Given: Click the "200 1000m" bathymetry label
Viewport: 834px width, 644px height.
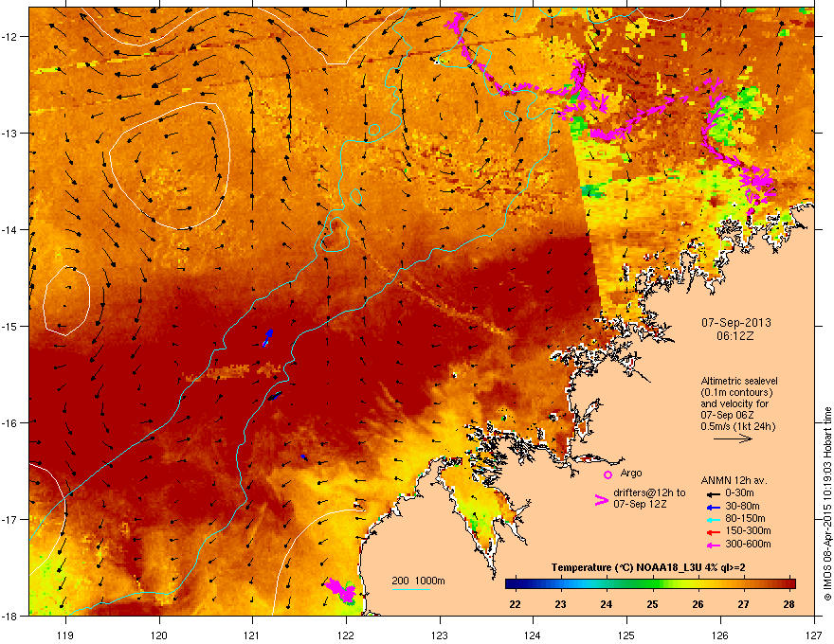Looking at the screenshot, I should 418,581.
